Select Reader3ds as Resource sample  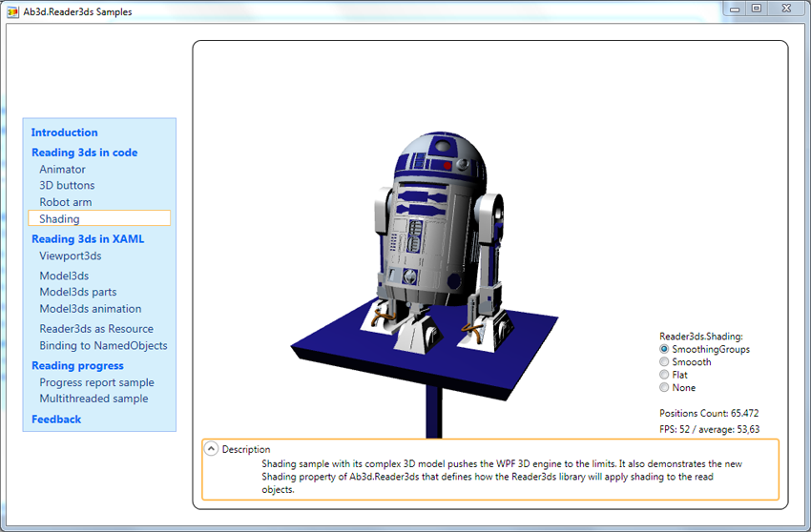(95, 329)
